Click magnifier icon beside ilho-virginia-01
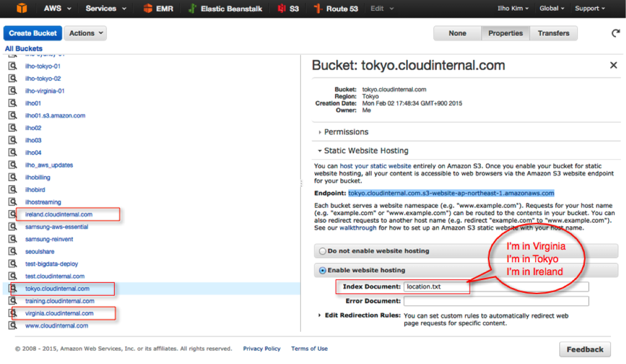Image resolution: width=626 pixels, height=364 pixels. tap(13, 91)
